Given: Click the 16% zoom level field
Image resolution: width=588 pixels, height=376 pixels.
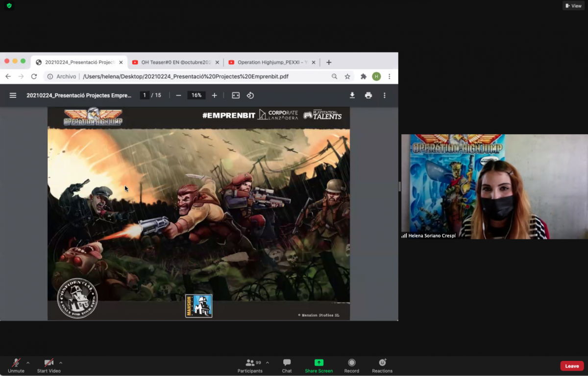Looking at the screenshot, I should point(196,95).
